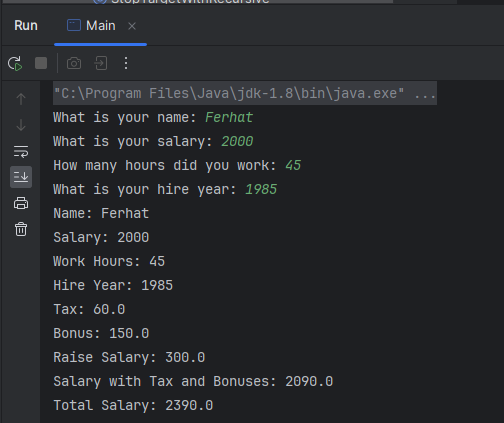Click the 'Raise Salary: 300.0' output line
Screen dimensions: 504x423
[129, 357]
